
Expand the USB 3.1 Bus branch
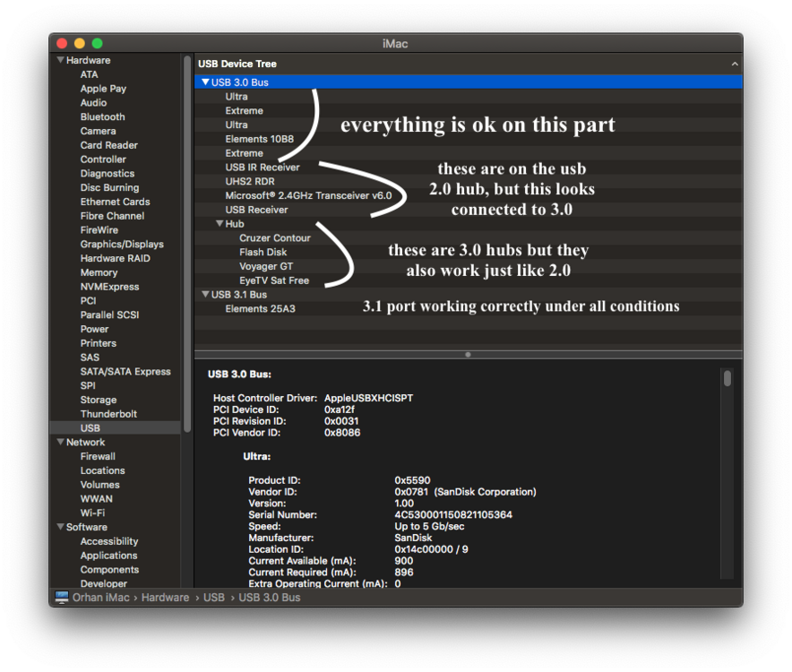pos(205,294)
